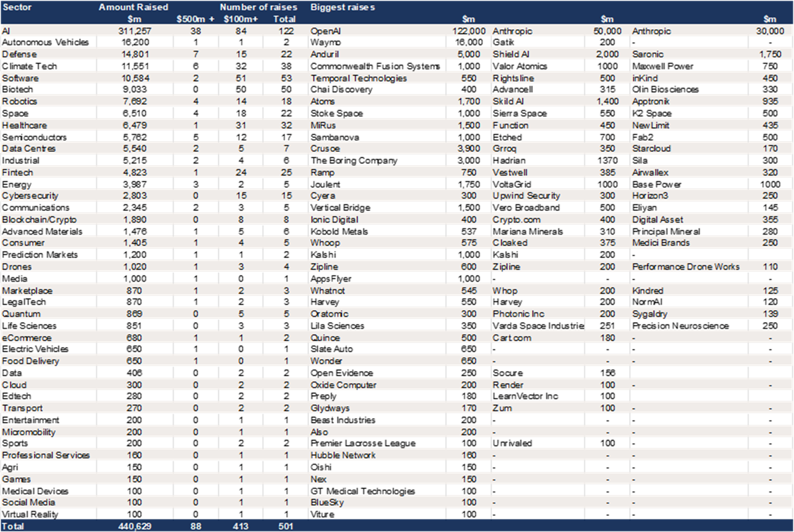The width and height of the screenshot is (794, 532).
Task: Select the 440,629 total amount cell
Action: 135,526
